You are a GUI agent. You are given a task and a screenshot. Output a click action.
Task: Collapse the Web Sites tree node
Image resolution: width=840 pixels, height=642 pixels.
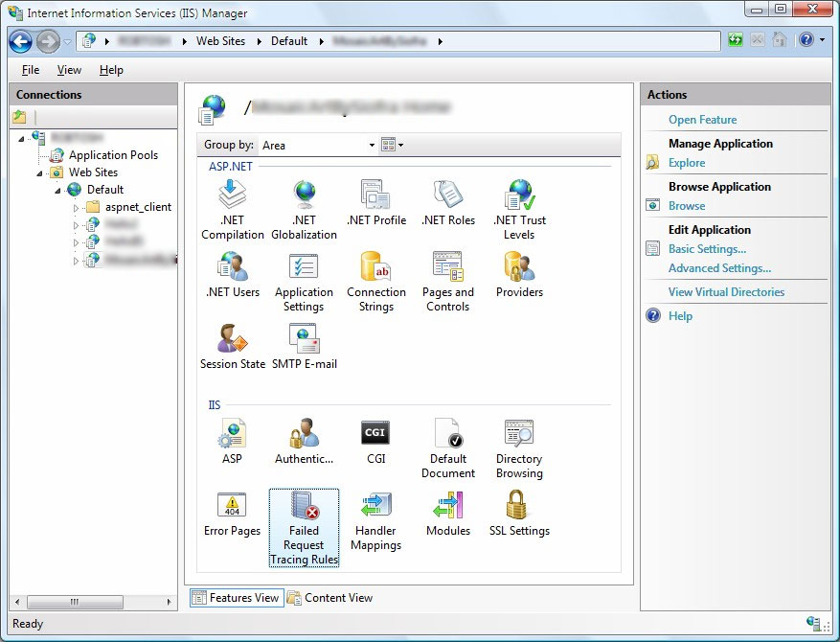pyautogui.click(x=39, y=173)
